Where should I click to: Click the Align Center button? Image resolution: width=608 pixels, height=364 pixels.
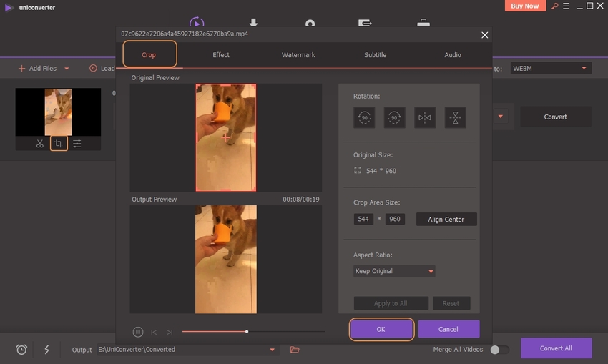[446, 220]
